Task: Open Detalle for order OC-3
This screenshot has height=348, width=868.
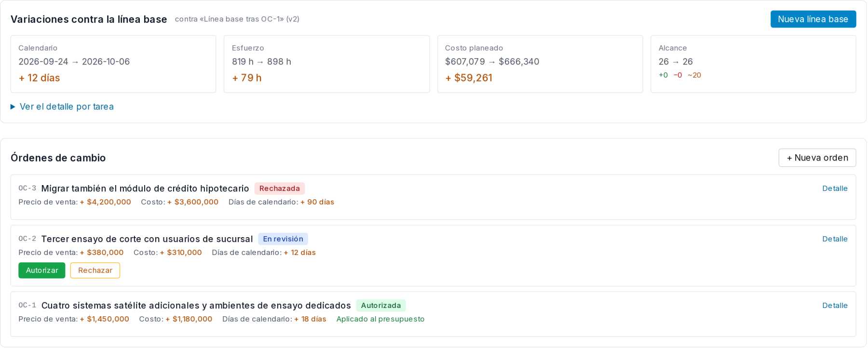Action: click(835, 188)
